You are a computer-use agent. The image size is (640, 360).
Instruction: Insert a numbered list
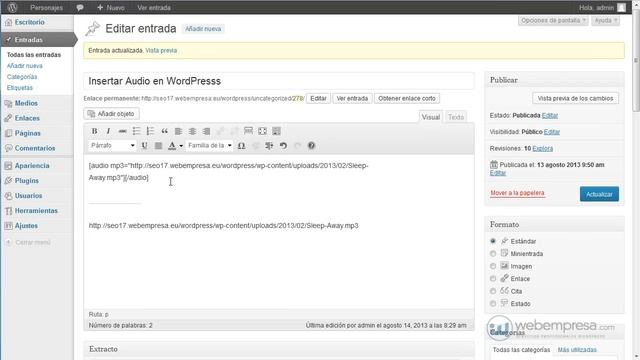click(150, 131)
